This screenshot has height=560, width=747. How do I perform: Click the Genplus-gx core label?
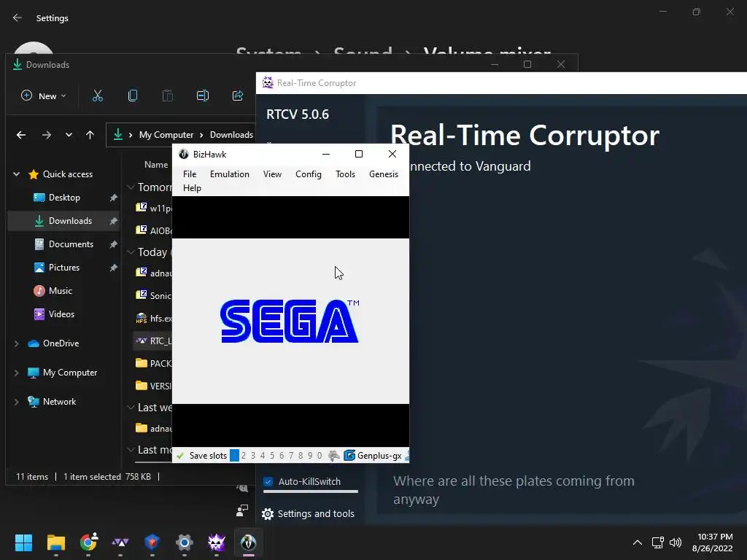coord(379,456)
